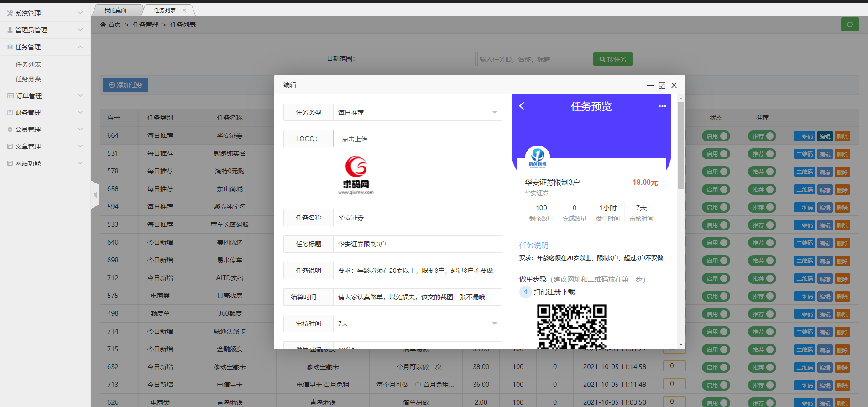The width and height of the screenshot is (868, 407).
Task: Expand 系统管理 using its chevron
Action: 80,13
